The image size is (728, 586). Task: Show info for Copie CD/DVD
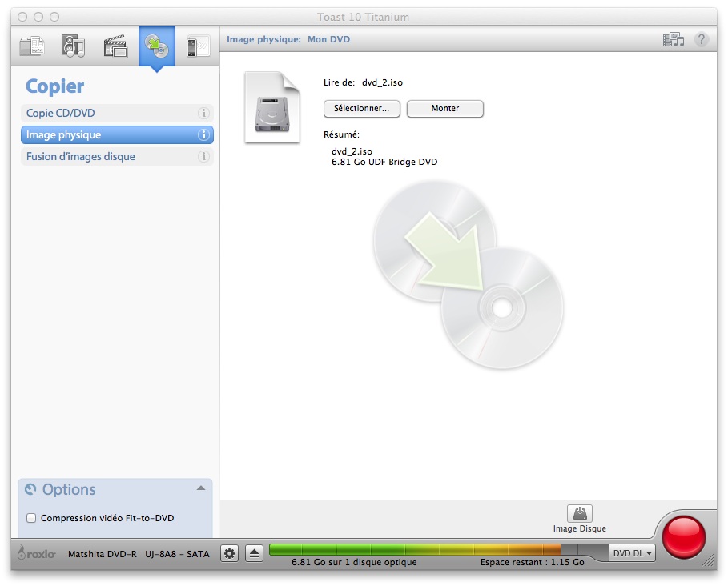point(203,113)
